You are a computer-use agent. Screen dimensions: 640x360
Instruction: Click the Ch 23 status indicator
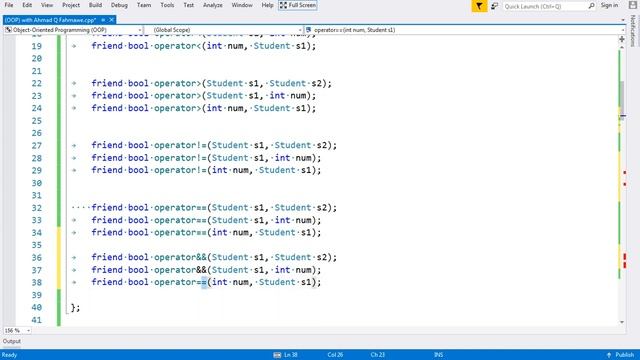pyautogui.click(x=378, y=355)
